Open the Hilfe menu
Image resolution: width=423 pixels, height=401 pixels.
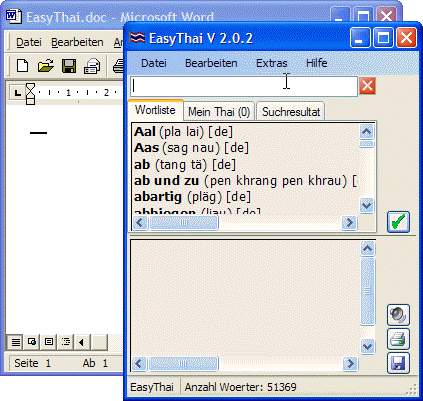click(x=316, y=63)
